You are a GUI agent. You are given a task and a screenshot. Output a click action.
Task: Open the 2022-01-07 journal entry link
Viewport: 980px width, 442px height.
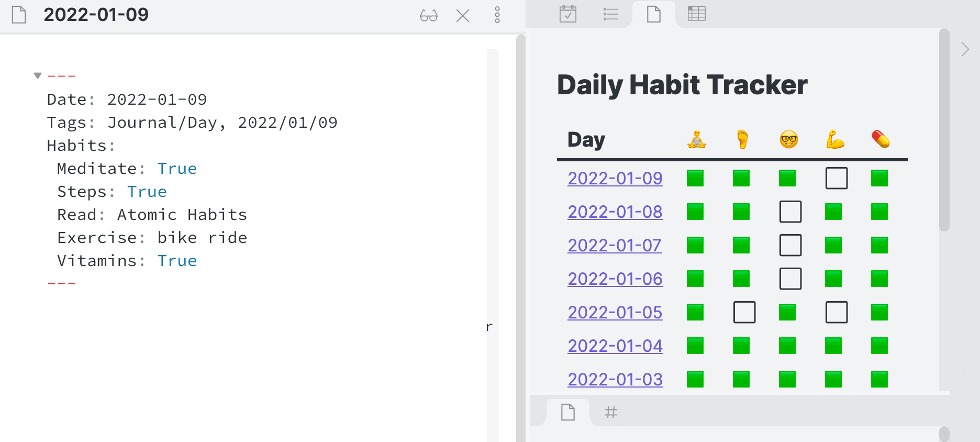click(x=614, y=246)
